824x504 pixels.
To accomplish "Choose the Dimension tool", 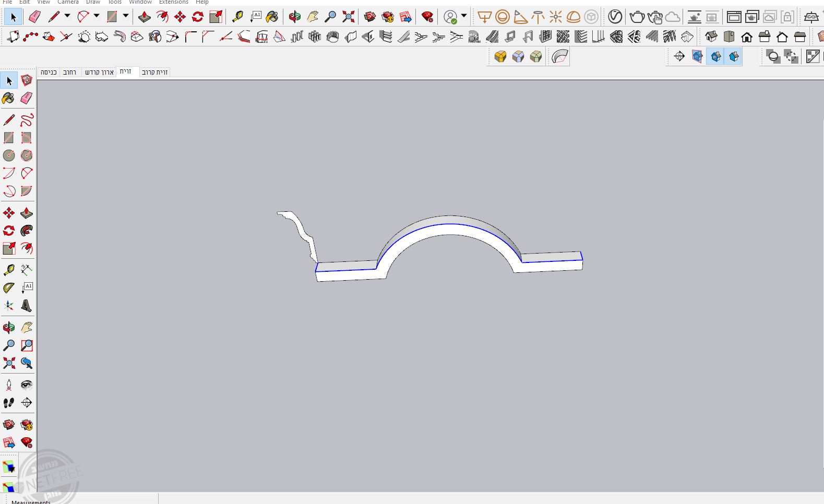I will click(27, 270).
